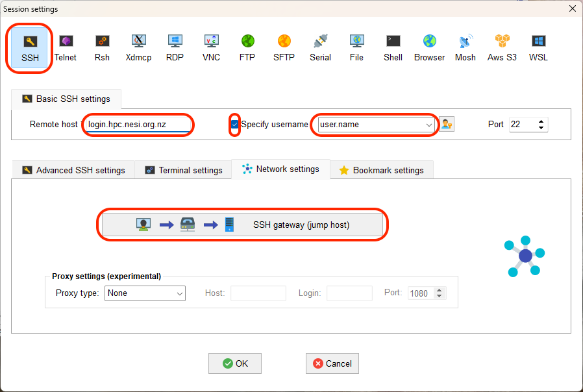Untick the Specify username checkbox

(x=234, y=125)
